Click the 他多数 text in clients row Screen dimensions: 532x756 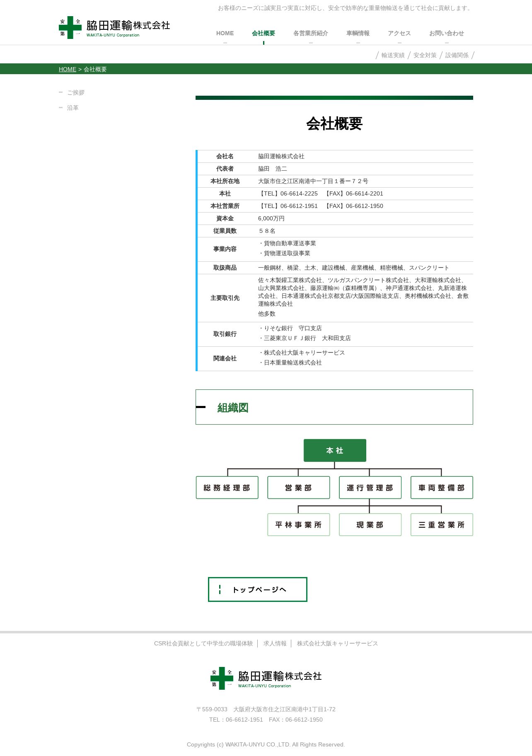point(267,314)
